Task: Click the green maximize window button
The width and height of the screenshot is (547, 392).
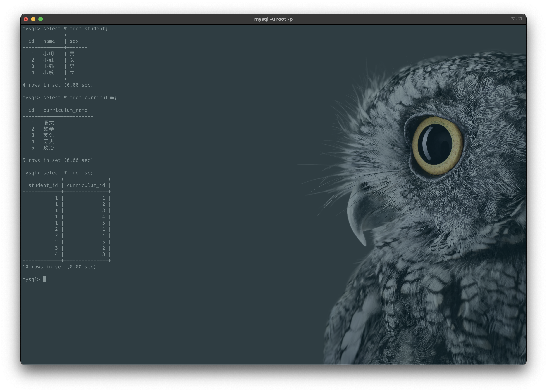Action: [x=41, y=19]
